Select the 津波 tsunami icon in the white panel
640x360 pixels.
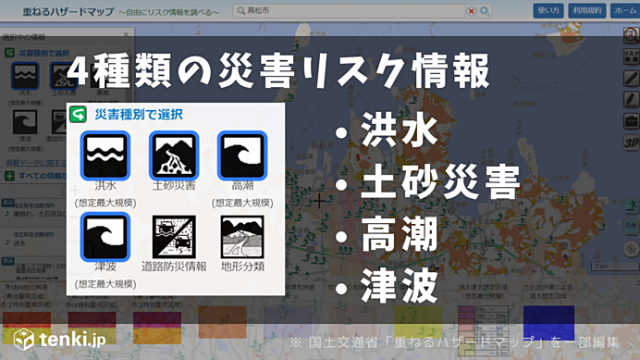pyautogui.click(x=105, y=237)
